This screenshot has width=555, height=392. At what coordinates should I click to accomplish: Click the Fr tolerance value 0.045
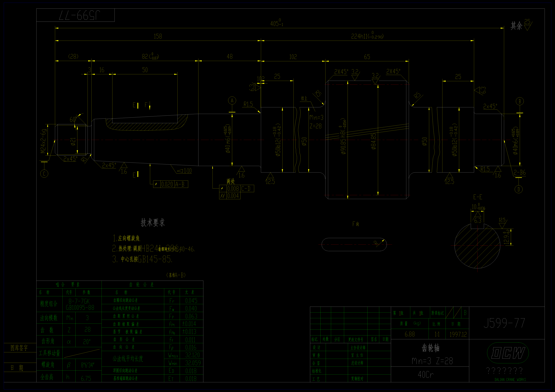click(x=191, y=301)
